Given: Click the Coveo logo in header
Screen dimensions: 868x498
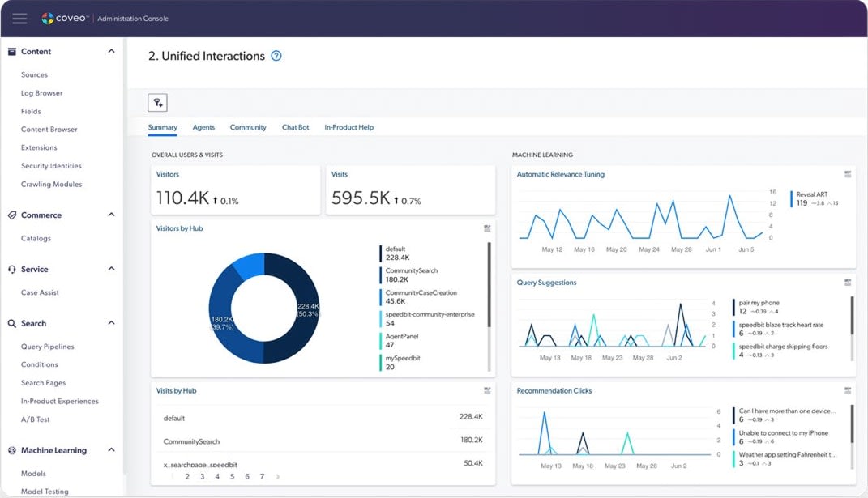Looking at the screenshot, I should pos(64,19).
